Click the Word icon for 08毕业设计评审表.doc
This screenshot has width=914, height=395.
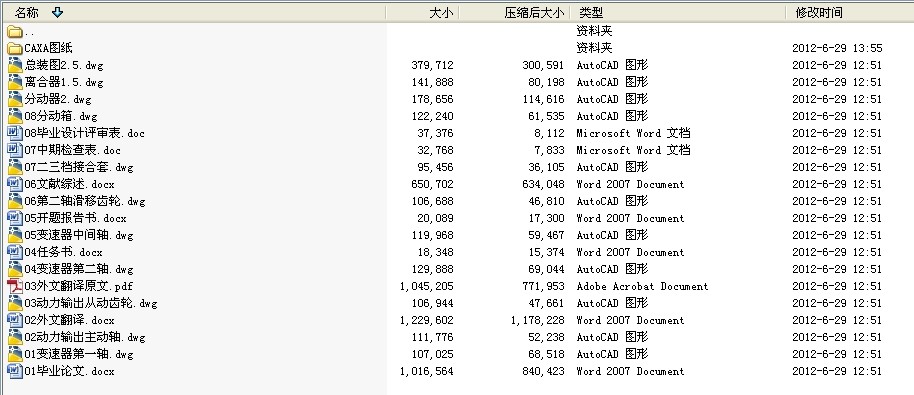[x=15, y=133]
